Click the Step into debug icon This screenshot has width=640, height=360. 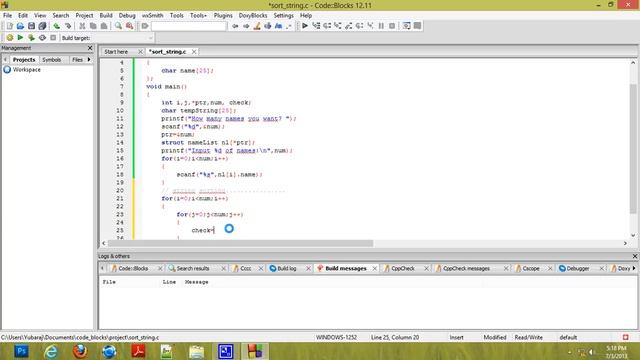338,26
